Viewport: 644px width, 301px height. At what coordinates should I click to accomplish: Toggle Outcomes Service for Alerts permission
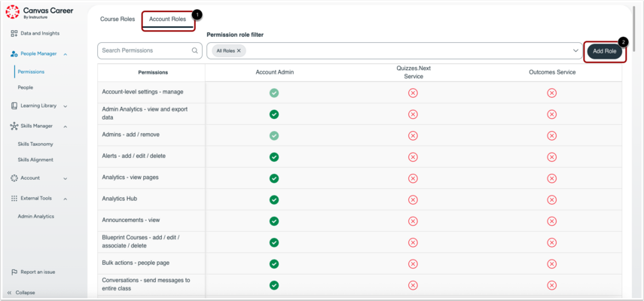(552, 157)
